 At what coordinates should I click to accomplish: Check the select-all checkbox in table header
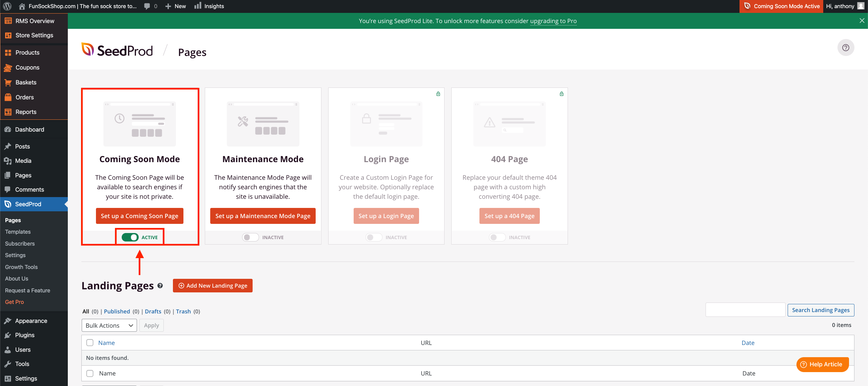tap(90, 343)
